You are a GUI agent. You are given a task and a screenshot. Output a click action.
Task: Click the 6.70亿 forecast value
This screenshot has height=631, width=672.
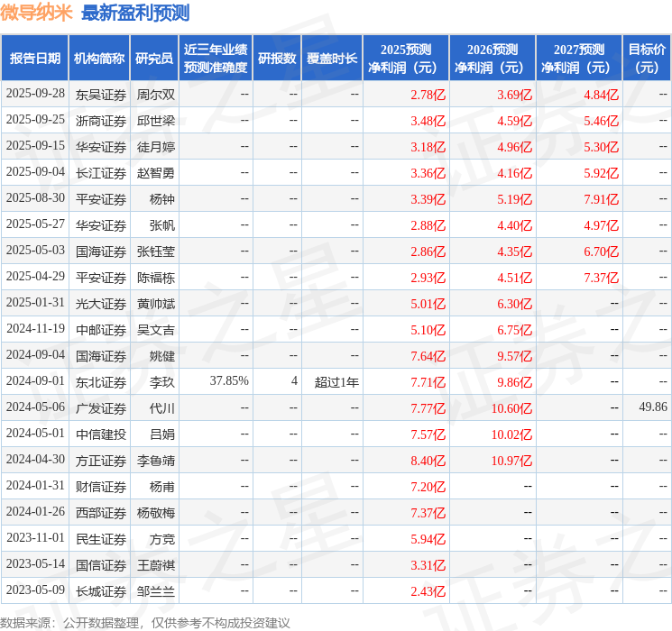[x=602, y=251]
